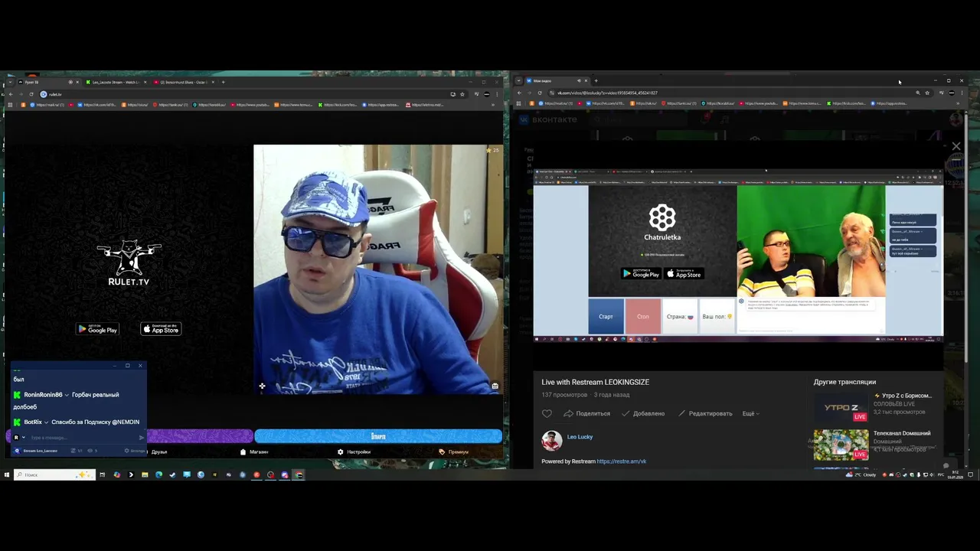Viewport: 980px width, 551px height.
Task: Reload the page in the left browser
Action: pyautogui.click(x=31, y=94)
